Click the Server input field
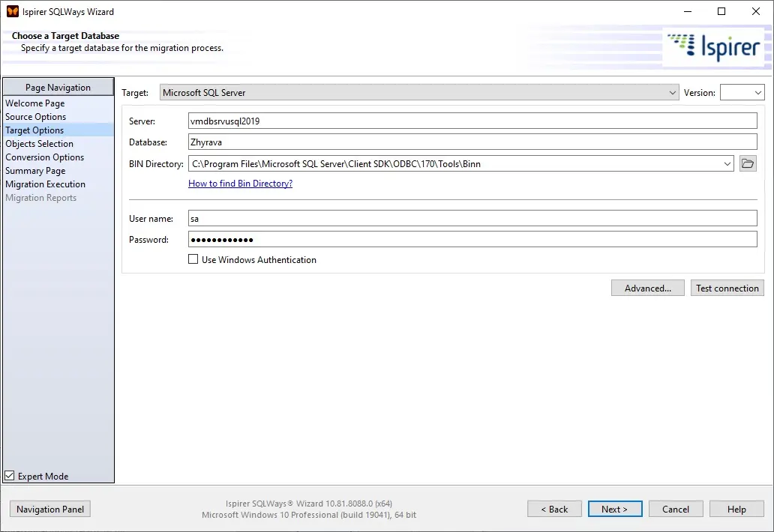This screenshot has width=774, height=532. tap(472, 121)
